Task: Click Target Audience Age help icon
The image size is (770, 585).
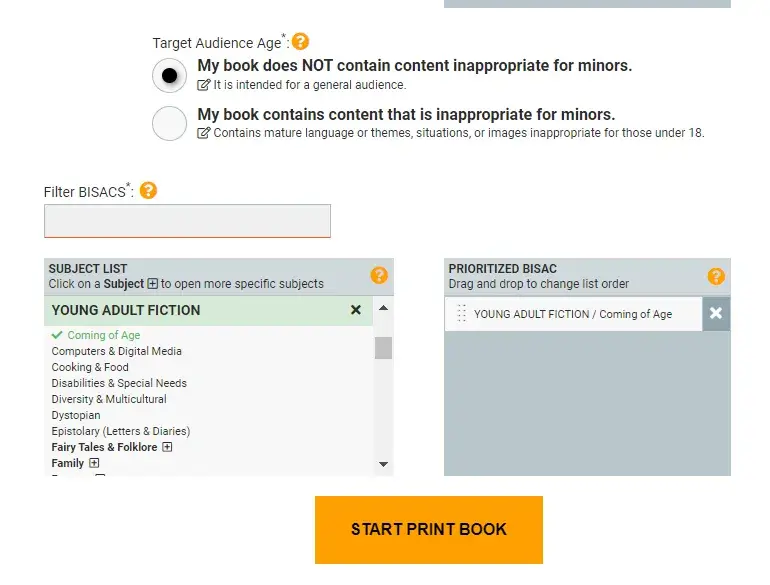Action: (300, 42)
